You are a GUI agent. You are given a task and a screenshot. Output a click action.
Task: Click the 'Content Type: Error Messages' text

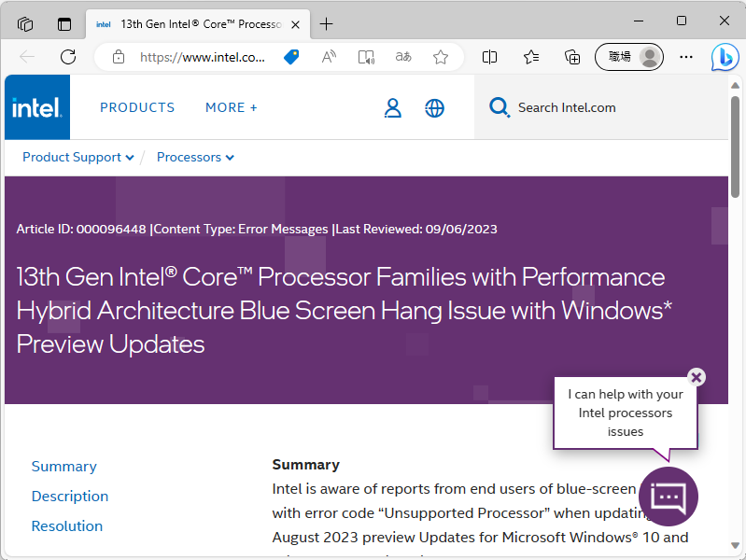[x=241, y=229]
